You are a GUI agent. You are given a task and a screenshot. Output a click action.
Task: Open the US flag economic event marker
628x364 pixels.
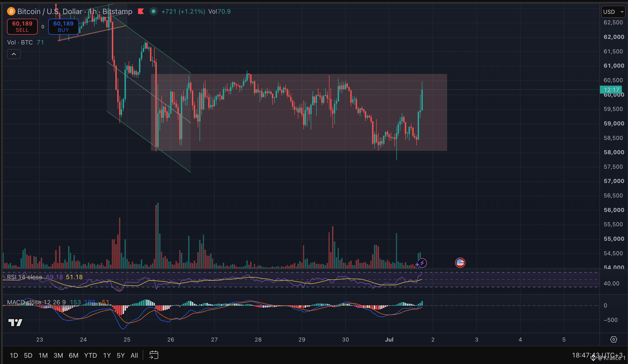[460, 263]
